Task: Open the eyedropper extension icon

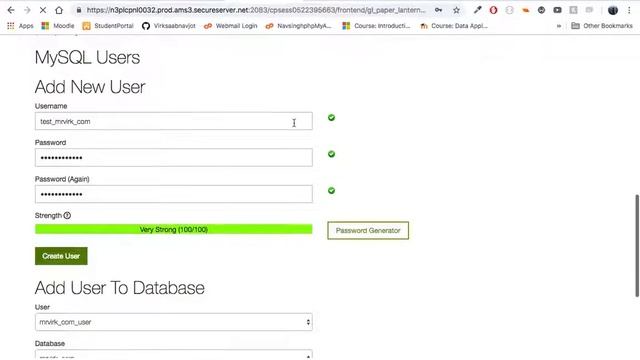Action: click(x=477, y=10)
